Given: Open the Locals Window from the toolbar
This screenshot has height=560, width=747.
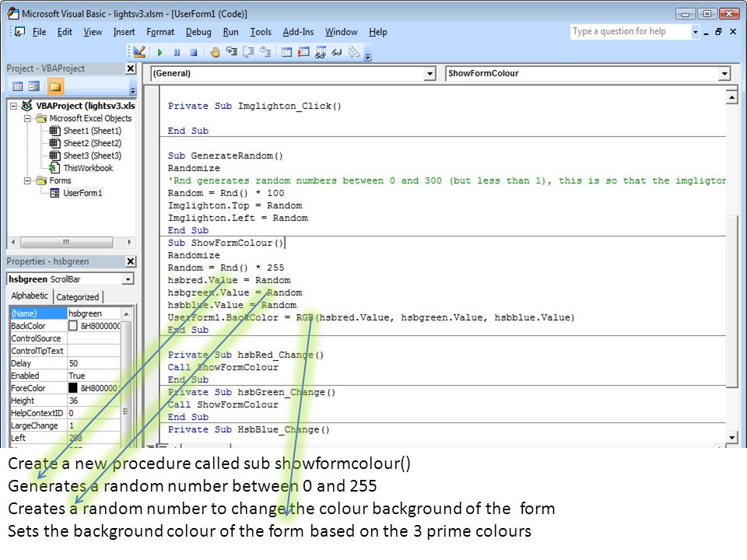Looking at the screenshot, I should coord(286,52).
